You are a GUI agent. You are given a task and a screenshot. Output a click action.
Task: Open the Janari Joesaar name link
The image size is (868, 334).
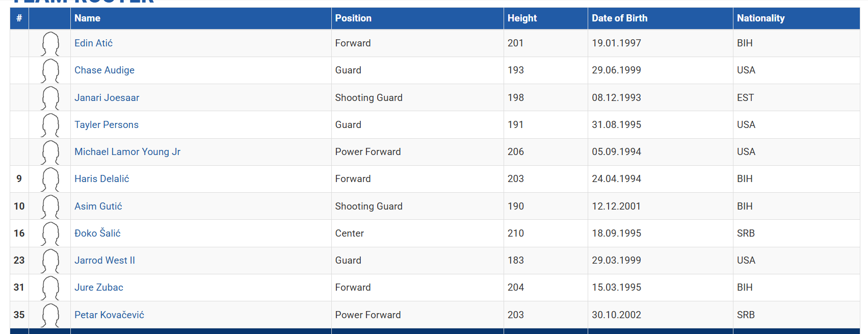[107, 98]
